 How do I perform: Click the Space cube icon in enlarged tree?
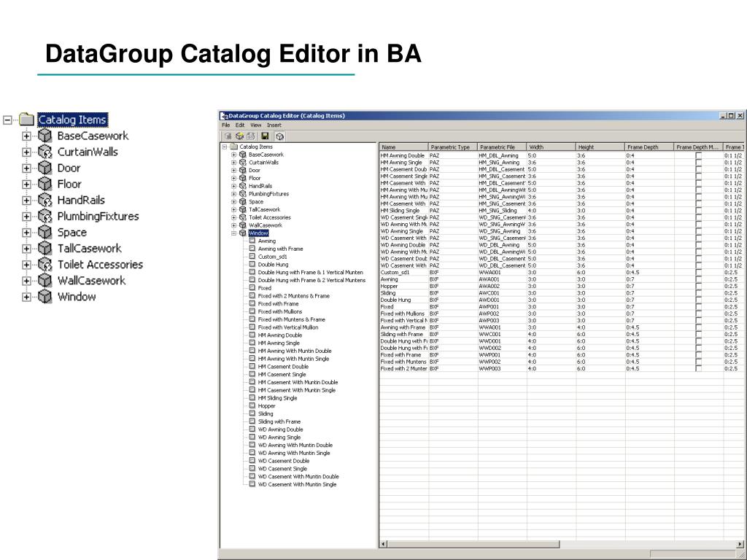(x=44, y=233)
